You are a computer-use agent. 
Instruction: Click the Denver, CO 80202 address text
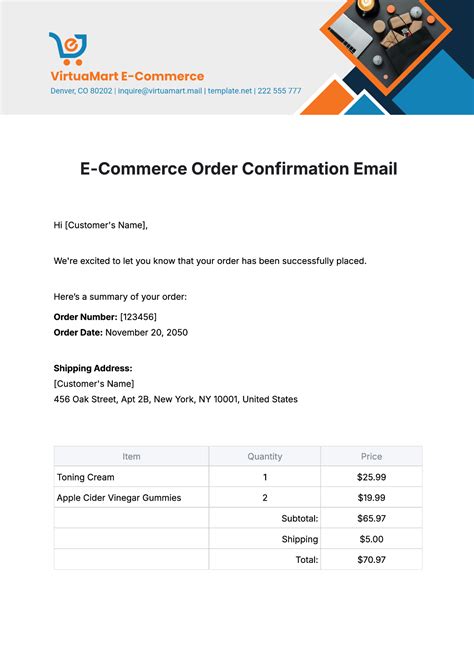[81, 91]
